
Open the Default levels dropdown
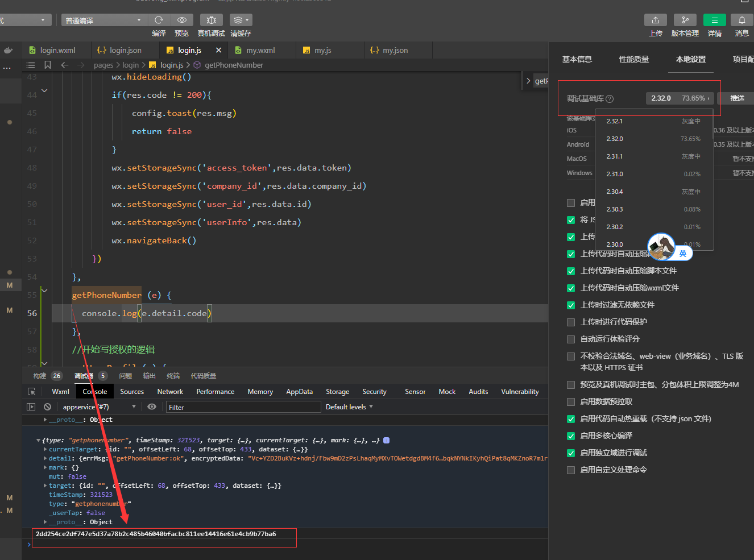click(349, 407)
